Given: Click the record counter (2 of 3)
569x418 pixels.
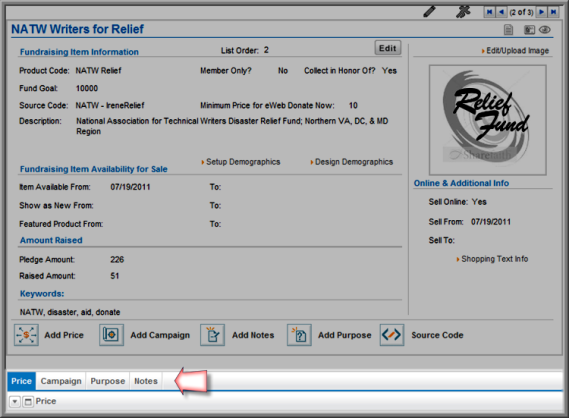Looking at the screenshot, I should click(521, 12).
